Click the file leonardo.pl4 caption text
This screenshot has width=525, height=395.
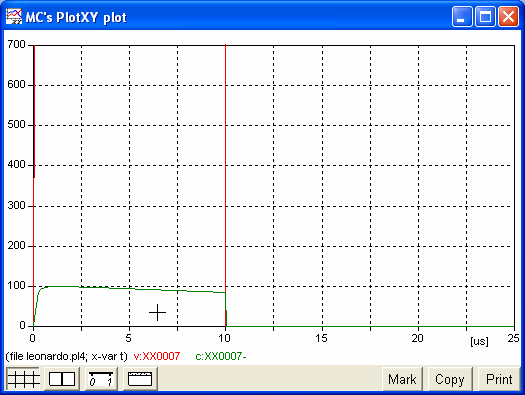[x=67, y=356]
